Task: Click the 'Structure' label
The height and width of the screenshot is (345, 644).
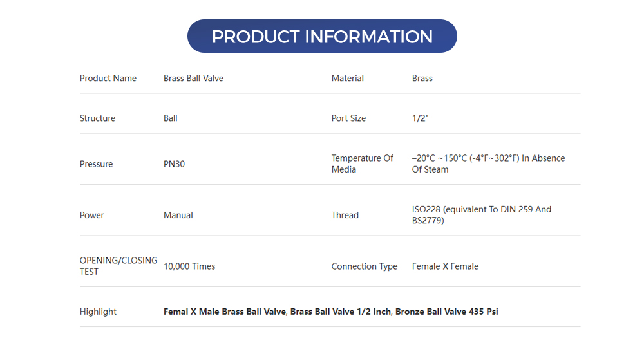Action: click(x=97, y=118)
